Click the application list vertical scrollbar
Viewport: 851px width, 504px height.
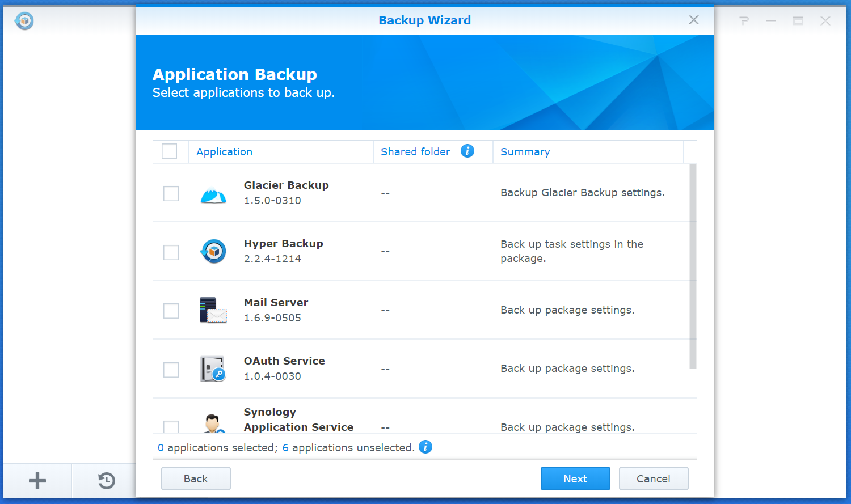point(693,266)
